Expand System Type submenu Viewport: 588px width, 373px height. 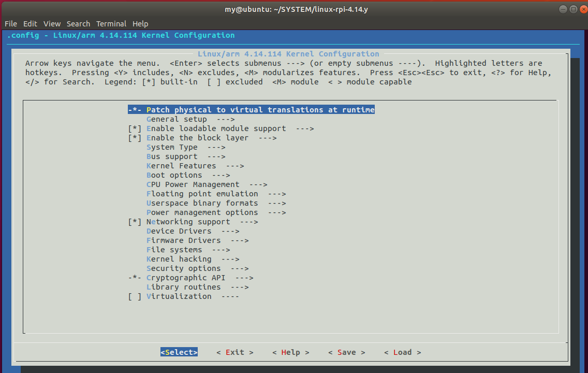[186, 148]
